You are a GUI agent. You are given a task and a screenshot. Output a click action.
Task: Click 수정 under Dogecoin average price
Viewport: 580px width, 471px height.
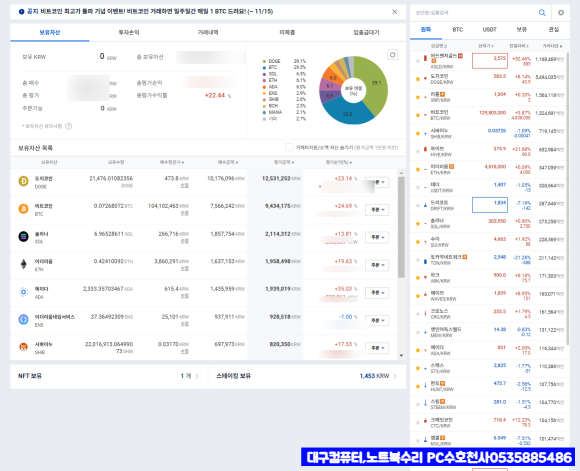click(185, 186)
